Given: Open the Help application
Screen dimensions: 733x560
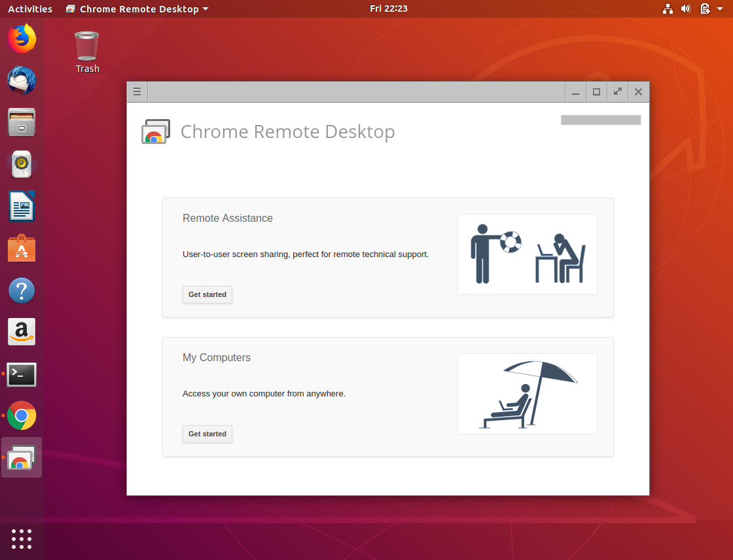Looking at the screenshot, I should pos(22,290).
